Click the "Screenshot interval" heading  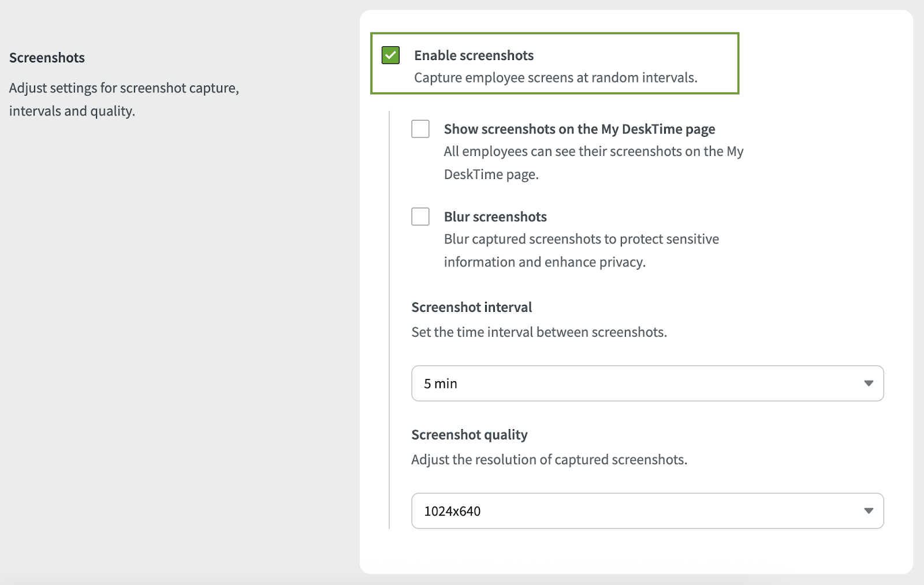471,307
